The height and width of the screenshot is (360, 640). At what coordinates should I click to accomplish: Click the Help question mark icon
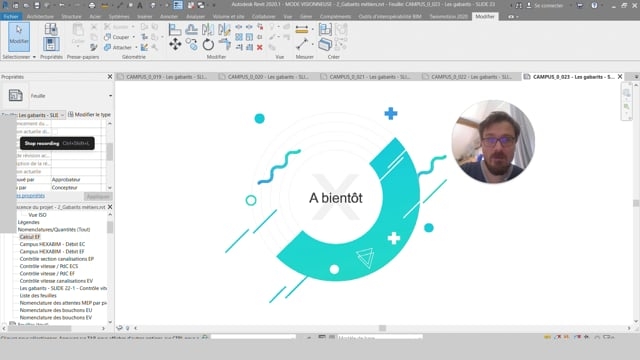(x=594, y=6)
